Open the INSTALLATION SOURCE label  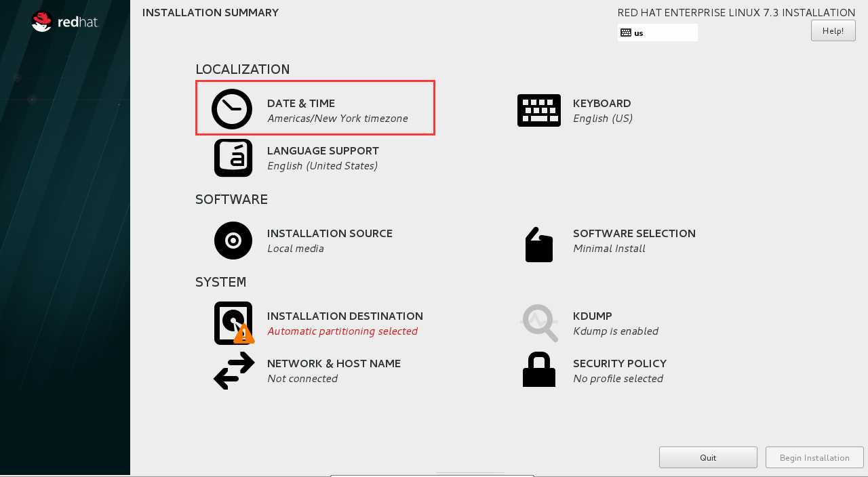330,233
